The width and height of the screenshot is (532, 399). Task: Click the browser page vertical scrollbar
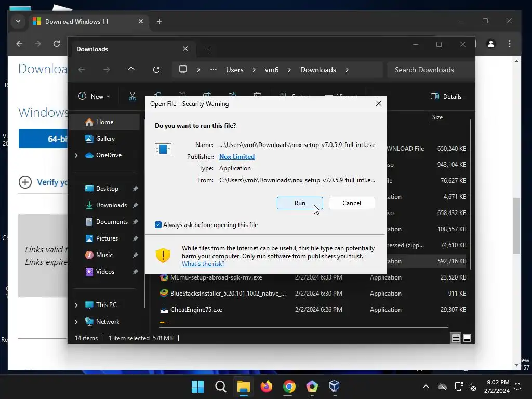[517, 225]
